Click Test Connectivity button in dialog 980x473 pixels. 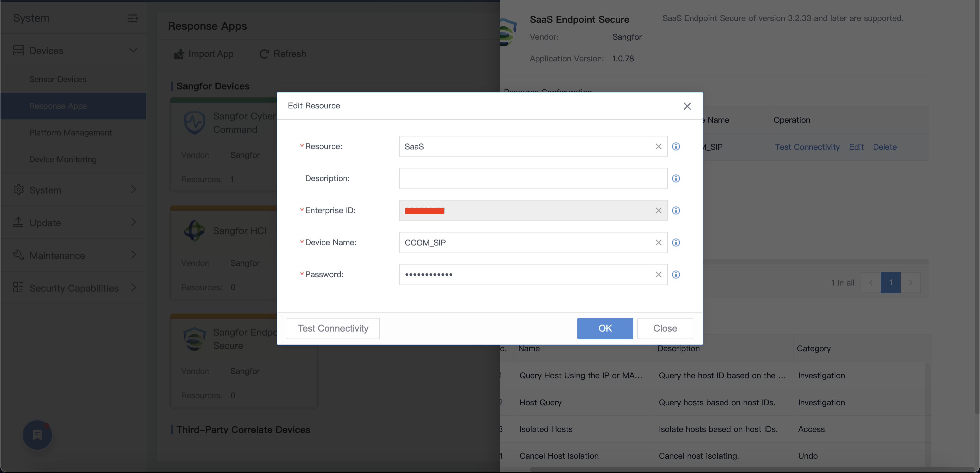[x=333, y=328]
